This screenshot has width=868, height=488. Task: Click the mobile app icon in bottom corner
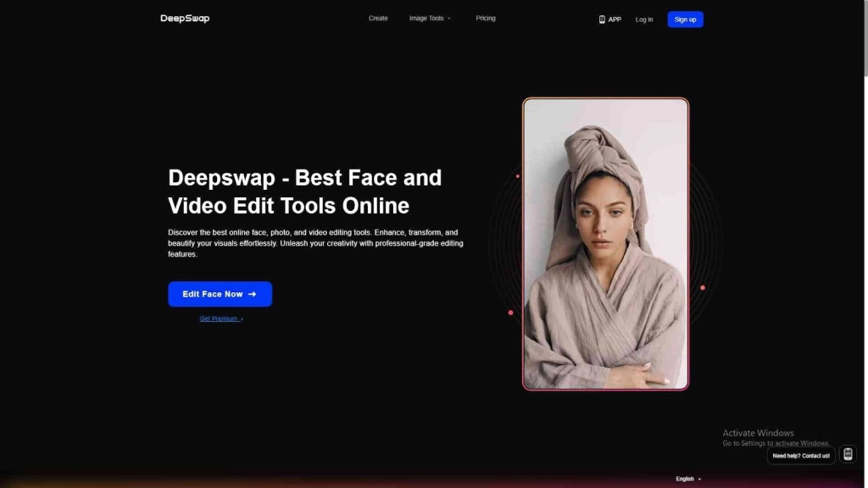click(846, 455)
